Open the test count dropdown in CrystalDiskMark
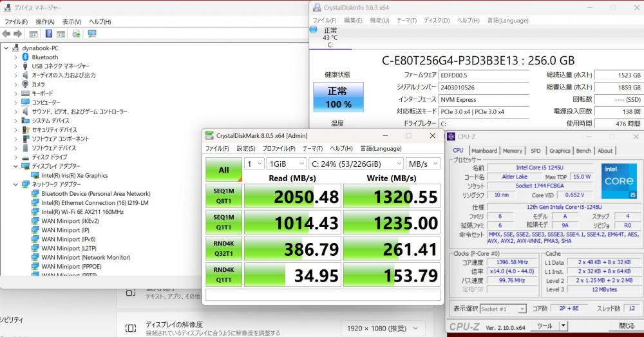Screen dimensions: 644x337 [254, 164]
